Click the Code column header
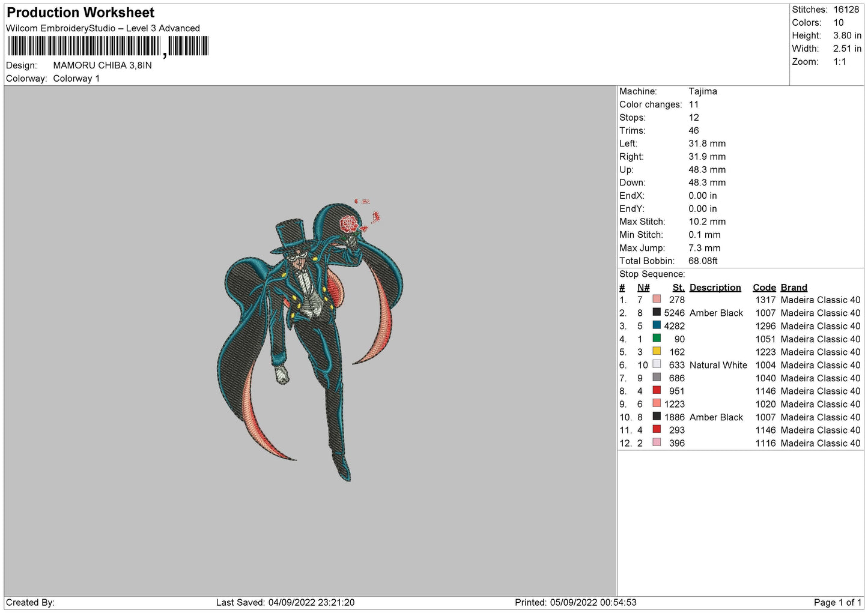Screen dimensions: 868x613 [764, 288]
